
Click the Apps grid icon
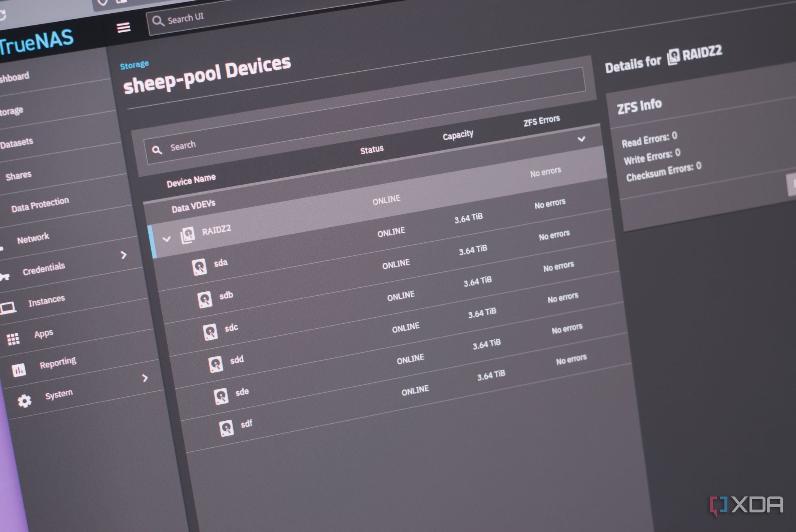pyautogui.click(x=13, y=339)
